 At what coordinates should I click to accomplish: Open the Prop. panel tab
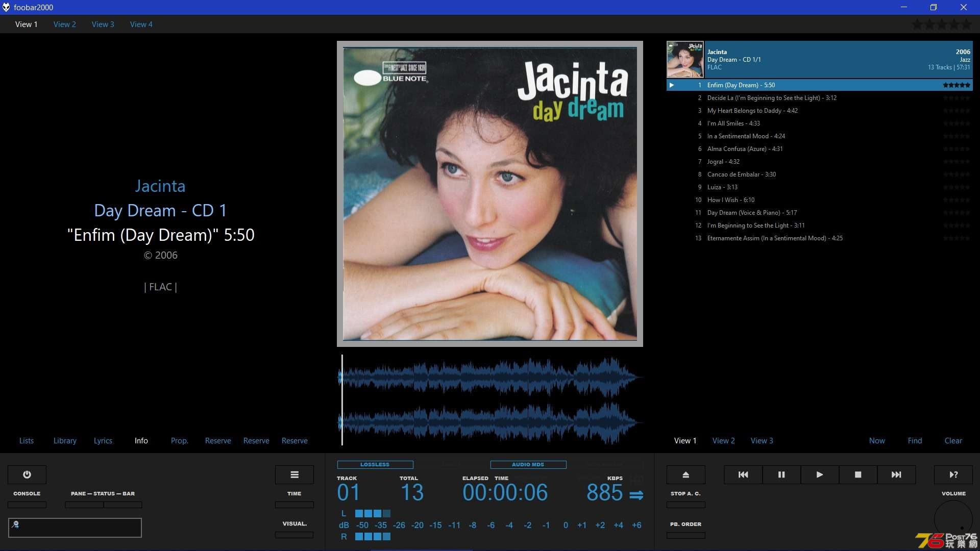tap(180, 440)
